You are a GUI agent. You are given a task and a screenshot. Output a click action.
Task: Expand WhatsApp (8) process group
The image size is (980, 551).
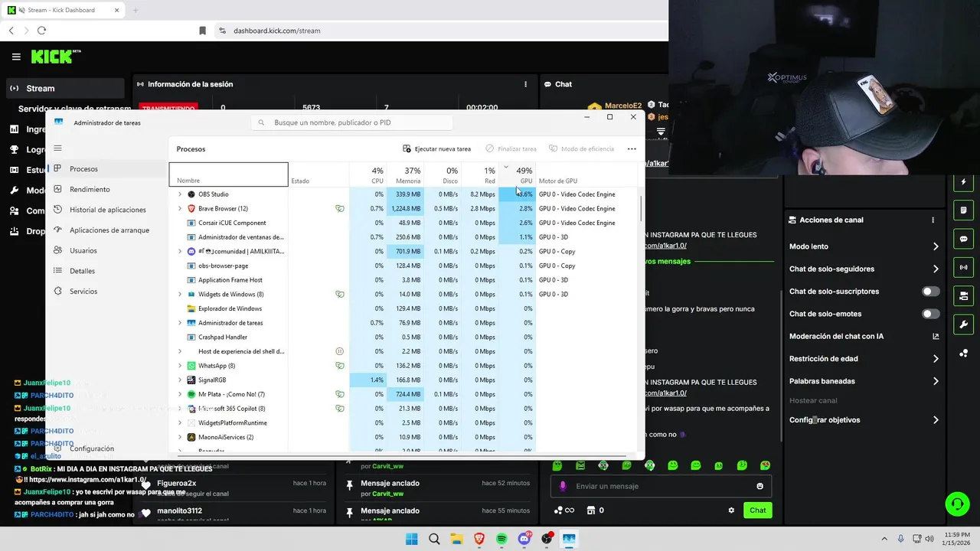180,366
